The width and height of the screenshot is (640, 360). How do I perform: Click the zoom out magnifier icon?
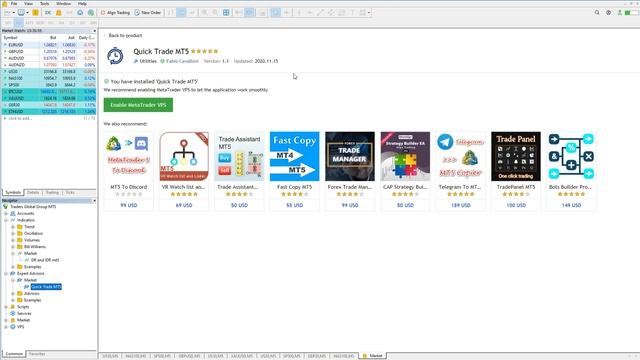coord(215,13)
